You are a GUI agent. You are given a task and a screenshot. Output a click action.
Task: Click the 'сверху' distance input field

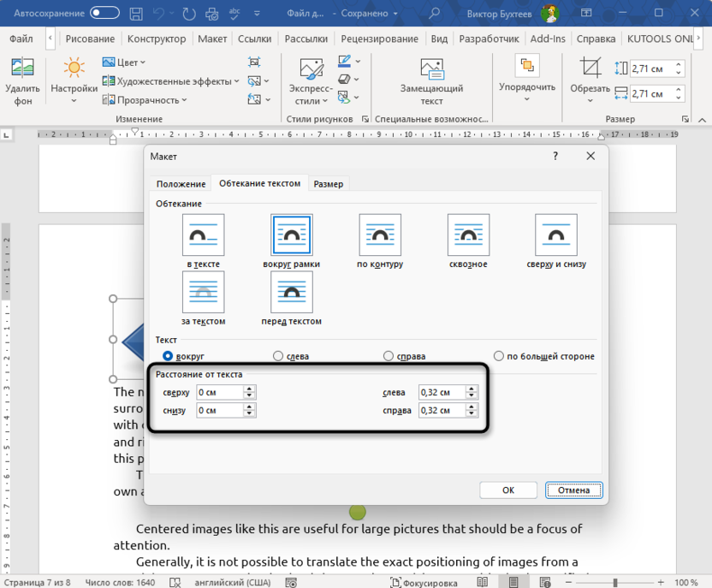(x=219, y=392)
